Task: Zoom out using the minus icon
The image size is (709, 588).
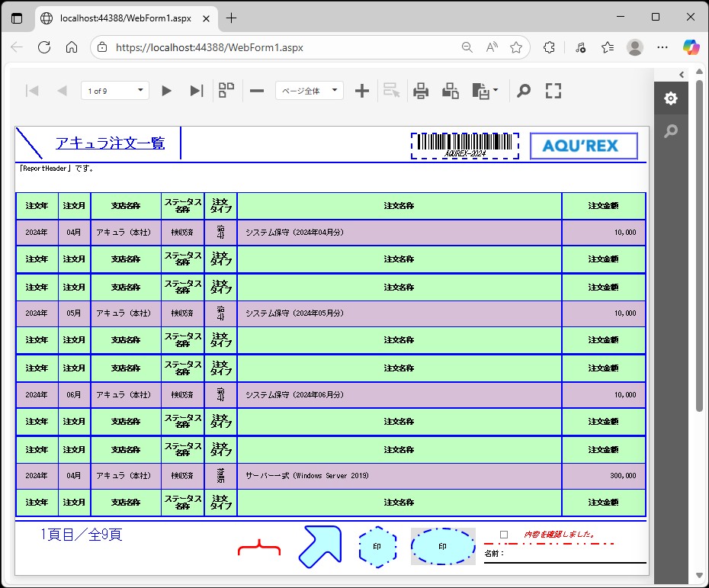Action: point(257,92)
